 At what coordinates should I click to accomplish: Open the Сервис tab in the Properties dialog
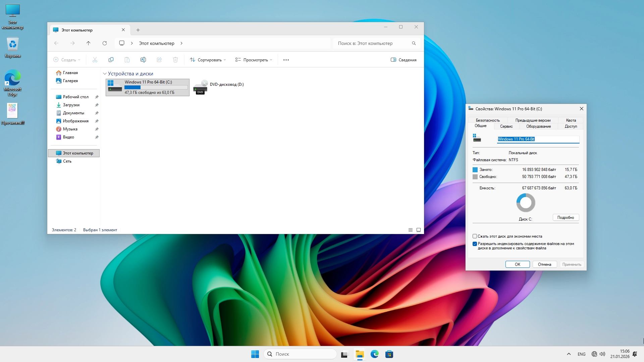click(x=506, y=126)
